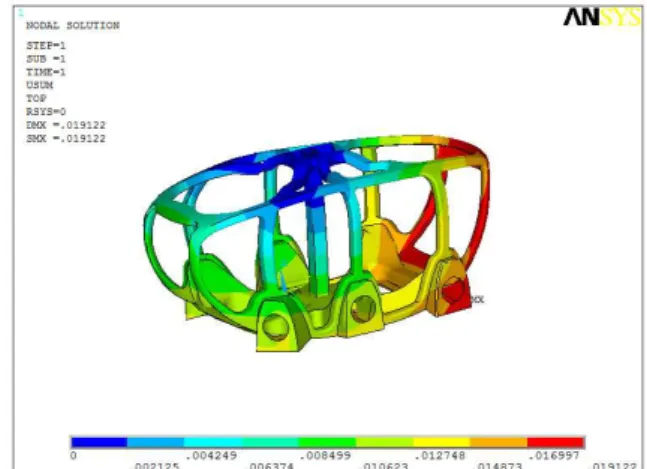
Task: Select the SUB =1 label
Action: tap(46, 59)
